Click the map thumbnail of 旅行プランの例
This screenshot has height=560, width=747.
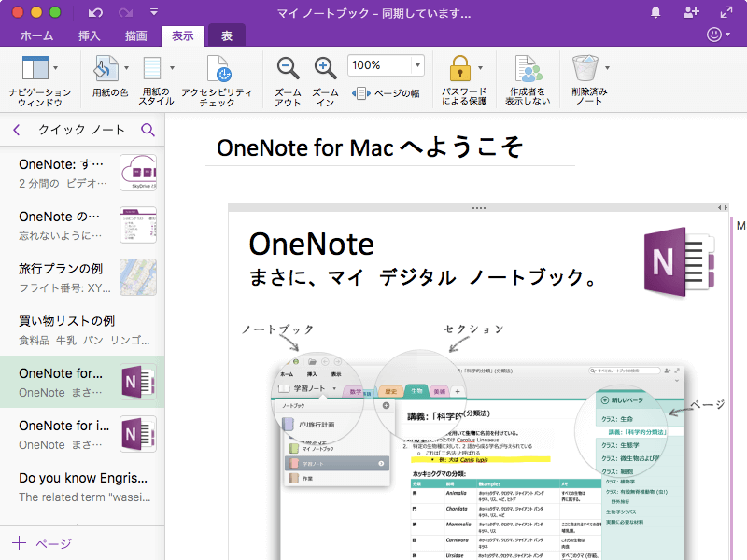[x=138, y=277]
